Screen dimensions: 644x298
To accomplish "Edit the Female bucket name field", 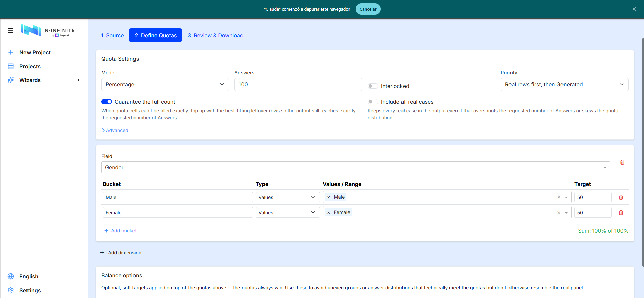I will coord(178,213).
